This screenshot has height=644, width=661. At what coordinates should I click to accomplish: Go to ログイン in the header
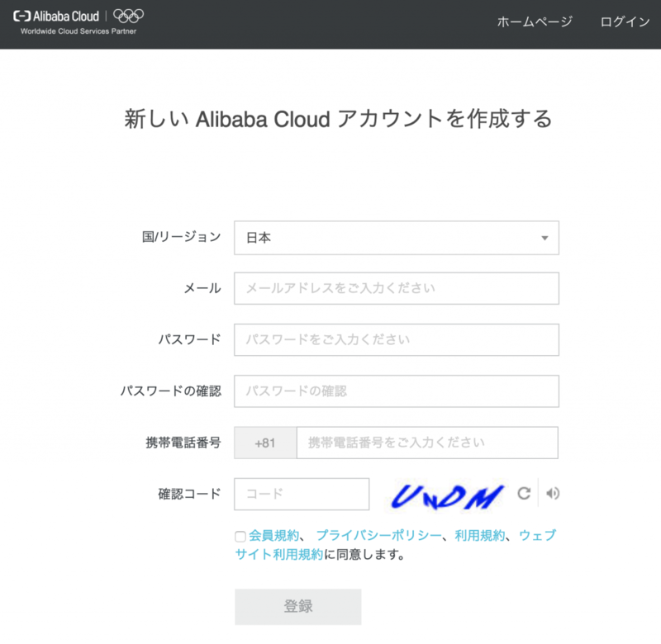coord(625,21)
